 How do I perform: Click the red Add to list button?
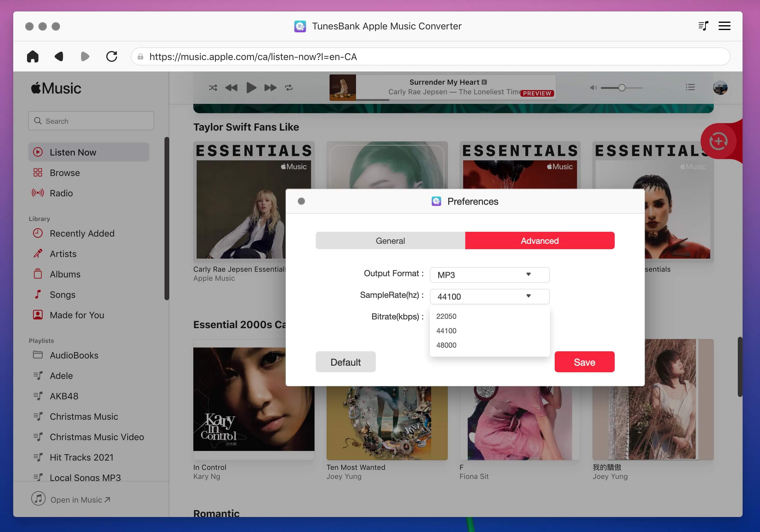click(718, 141)
